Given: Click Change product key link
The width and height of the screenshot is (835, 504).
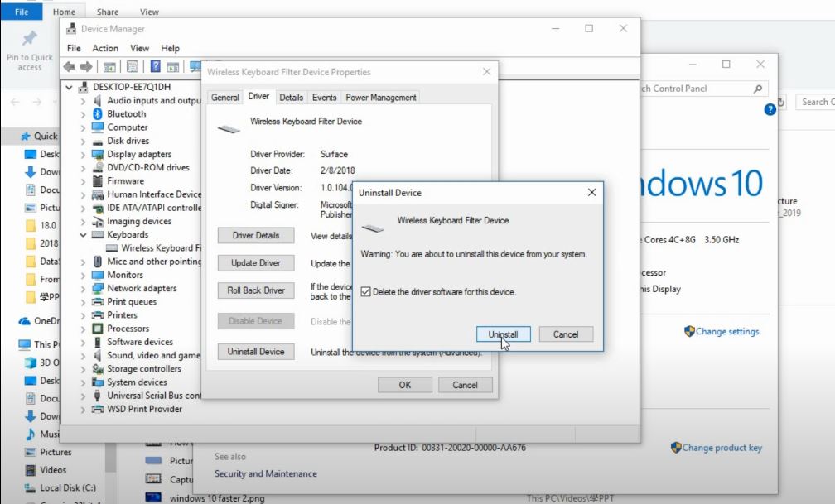Looking at the screenshot, I should click(x=722, y=448).
